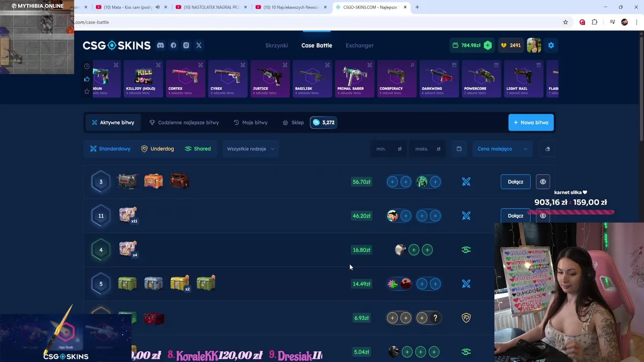Open the Facebook link icon

[174, 45]
